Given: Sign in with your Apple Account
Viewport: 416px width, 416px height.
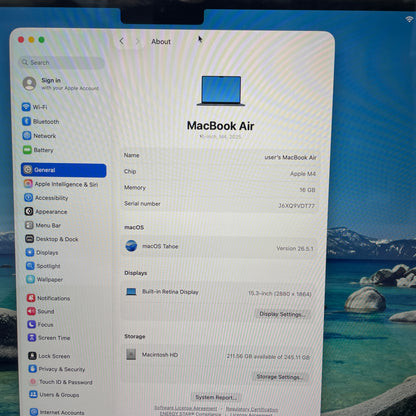Looking at the screenshot, I should 61,84.
